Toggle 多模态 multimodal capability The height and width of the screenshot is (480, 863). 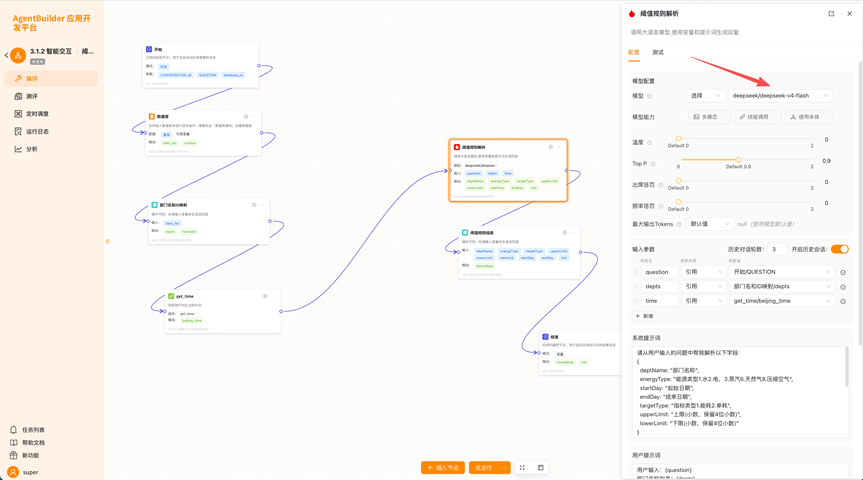tap(709, 117)
